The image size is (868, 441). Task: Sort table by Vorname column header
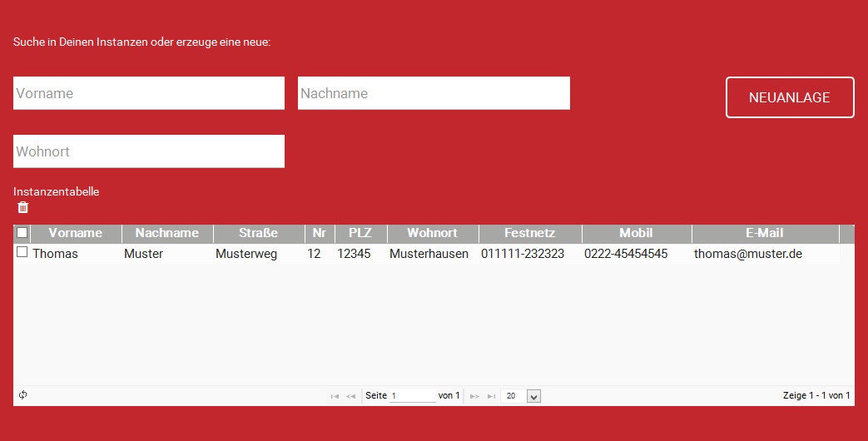tap(76, 233)
